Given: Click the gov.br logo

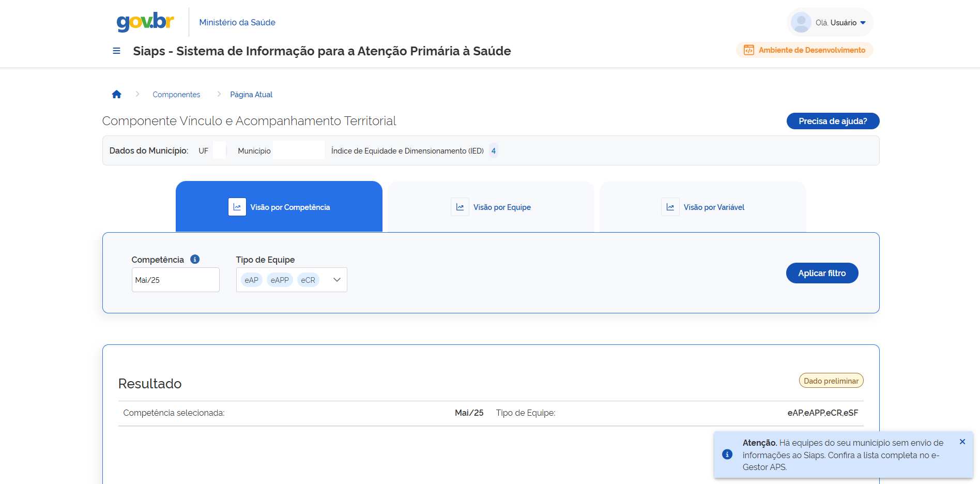Looking at the screenshot, I should point(145,22).
